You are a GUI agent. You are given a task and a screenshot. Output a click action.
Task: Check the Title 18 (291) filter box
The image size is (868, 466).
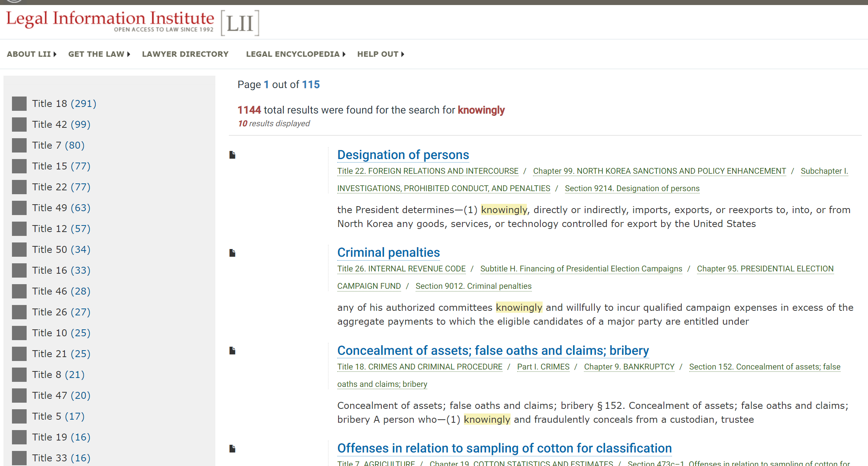pos(19,103)
